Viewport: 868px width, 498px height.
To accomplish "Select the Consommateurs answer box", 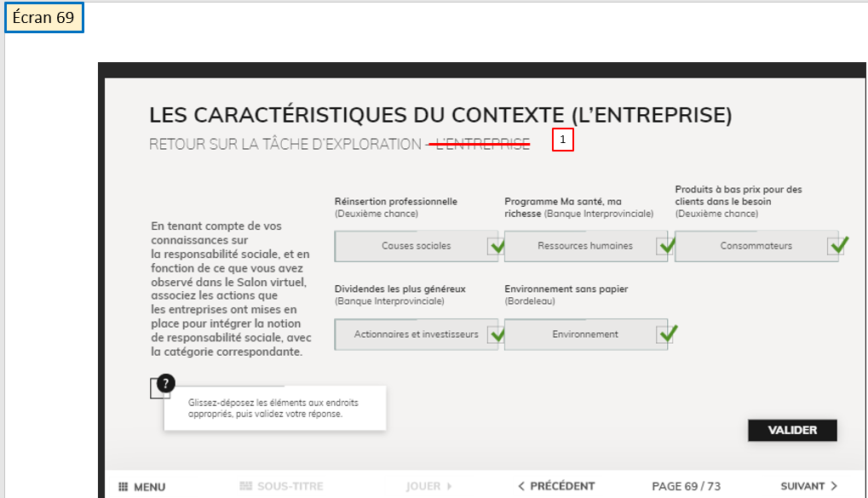I will (x=755, y=246).
